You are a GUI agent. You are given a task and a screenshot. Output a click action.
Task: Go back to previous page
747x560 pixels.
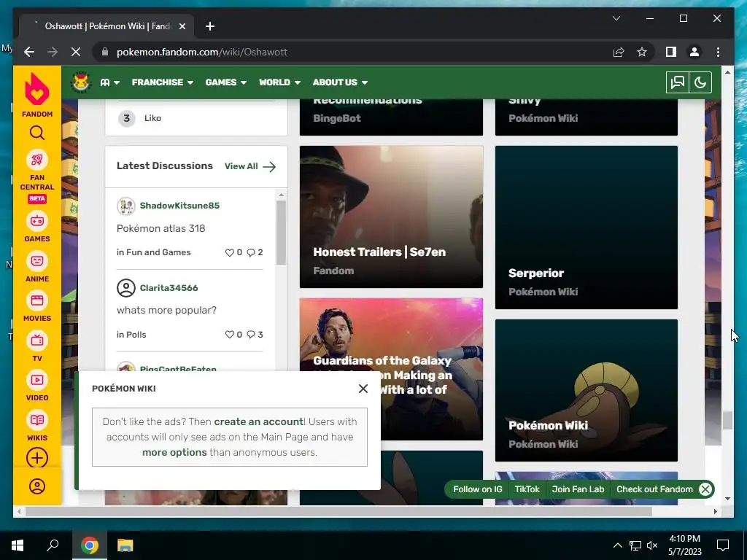[29, 52]
